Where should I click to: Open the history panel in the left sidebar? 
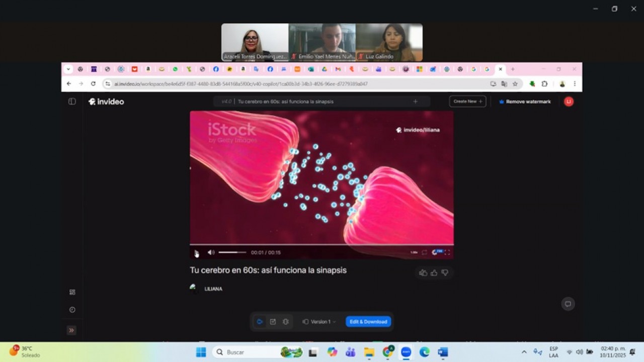pos(72,310)
